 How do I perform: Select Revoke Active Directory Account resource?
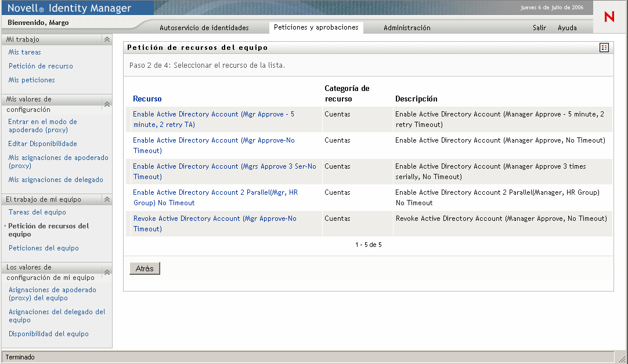tap(215, 223)
